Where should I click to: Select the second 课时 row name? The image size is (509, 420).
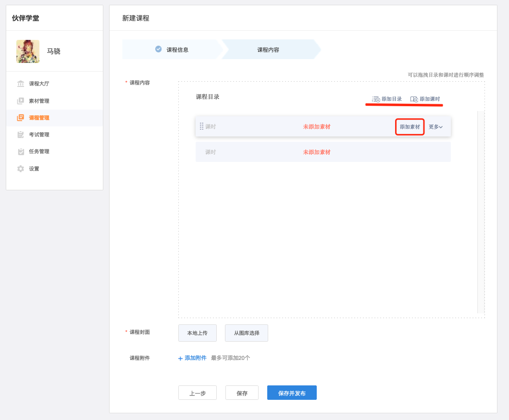tap(211, 152)
